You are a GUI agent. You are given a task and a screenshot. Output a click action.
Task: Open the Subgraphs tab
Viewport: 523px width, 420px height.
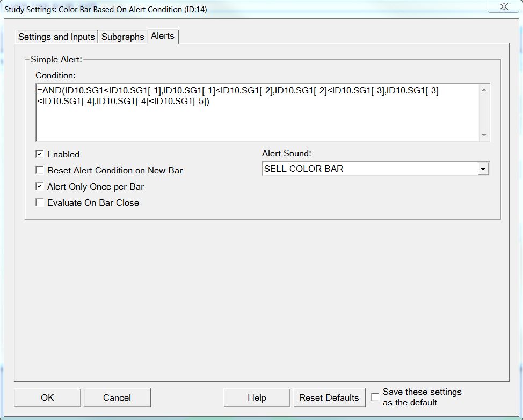[123, 37]
